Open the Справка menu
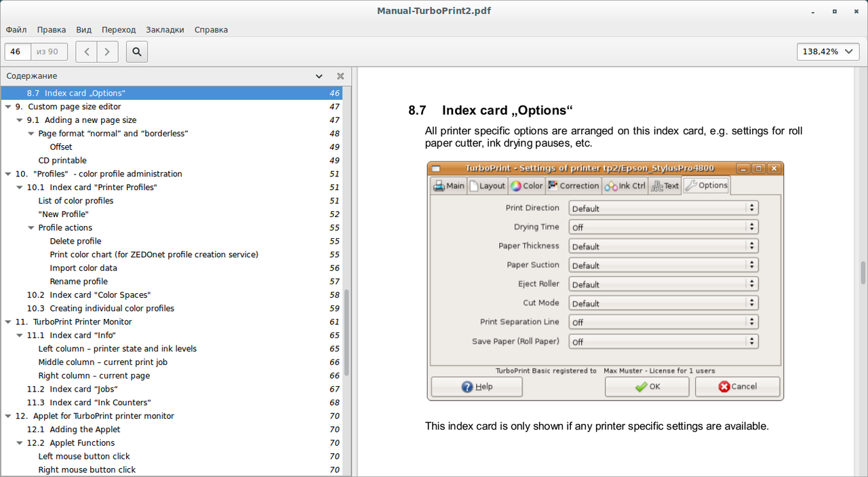Screen dimensions: 868x477 pyautogui.click(x=211, y=30)
